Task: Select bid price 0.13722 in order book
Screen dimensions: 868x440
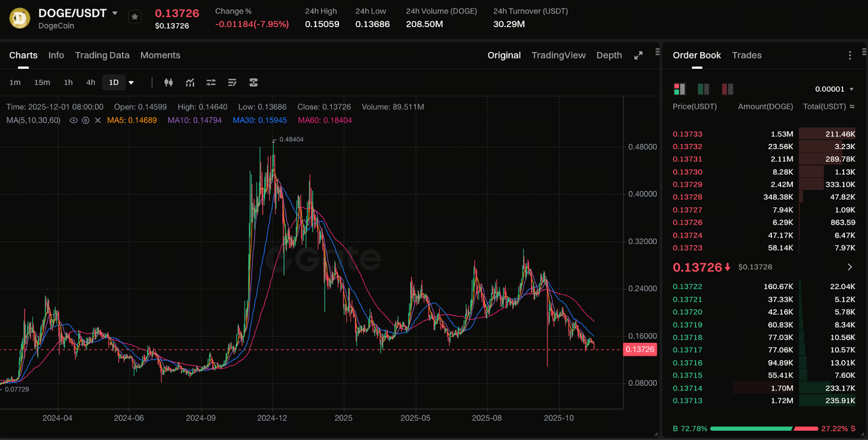Action: [x=687, y=286]
